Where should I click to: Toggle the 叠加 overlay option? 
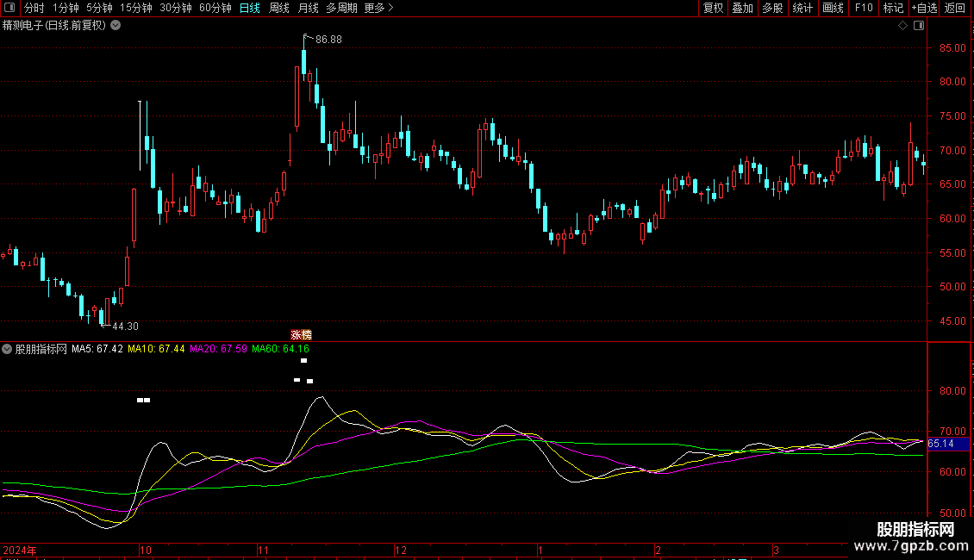click(x=742, y=8)
